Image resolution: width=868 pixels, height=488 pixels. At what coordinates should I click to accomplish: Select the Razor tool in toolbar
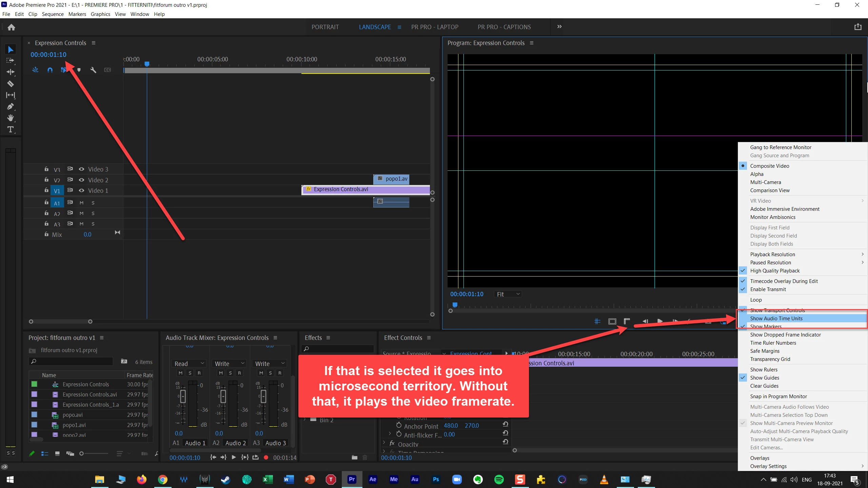coord(11,84)
